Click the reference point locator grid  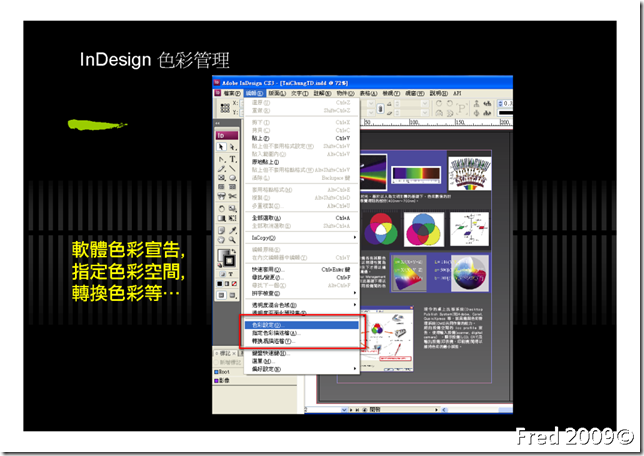pyautogui.click(x=225, y=108)
